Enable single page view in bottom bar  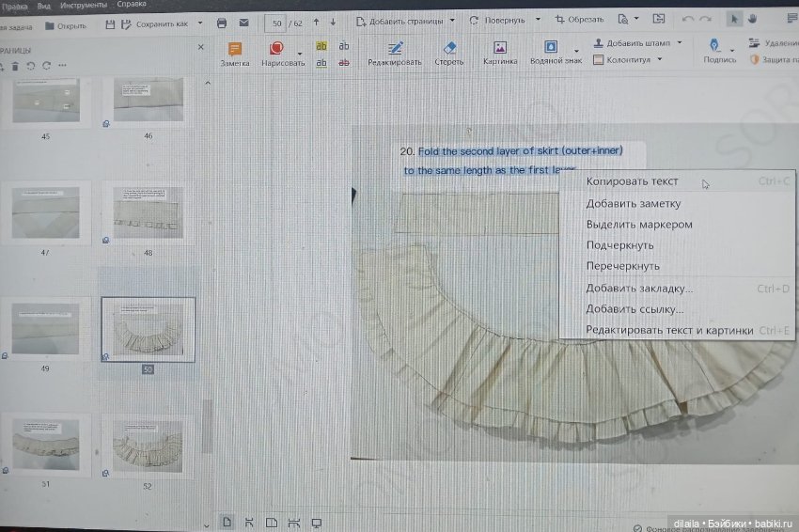point(227,522)
